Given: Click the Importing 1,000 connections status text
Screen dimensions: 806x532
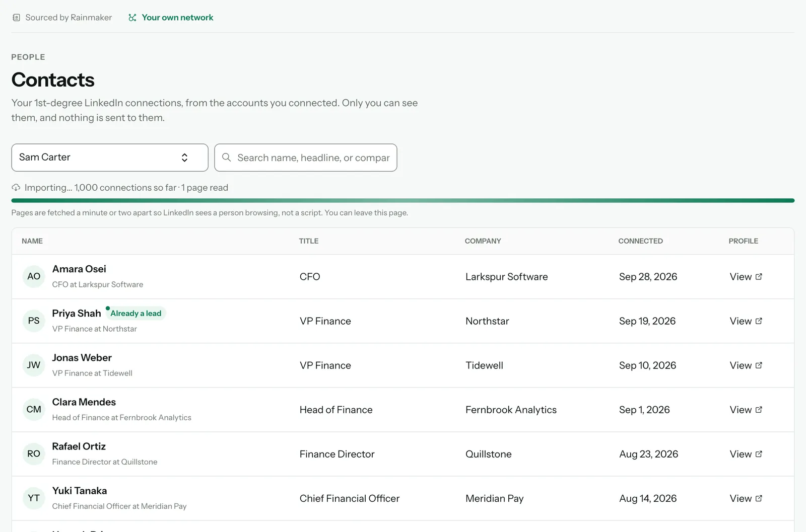Looking at the screenshot, I should pos(126,188).
